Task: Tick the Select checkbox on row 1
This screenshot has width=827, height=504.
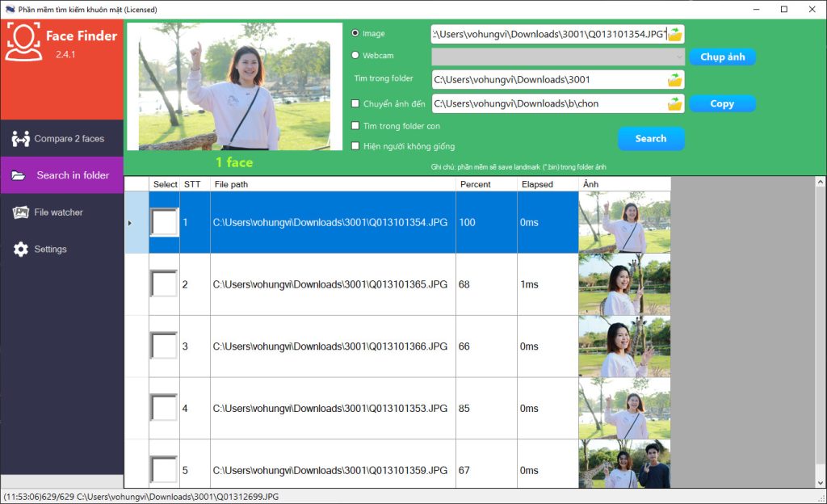Action: tap(164, 221)
